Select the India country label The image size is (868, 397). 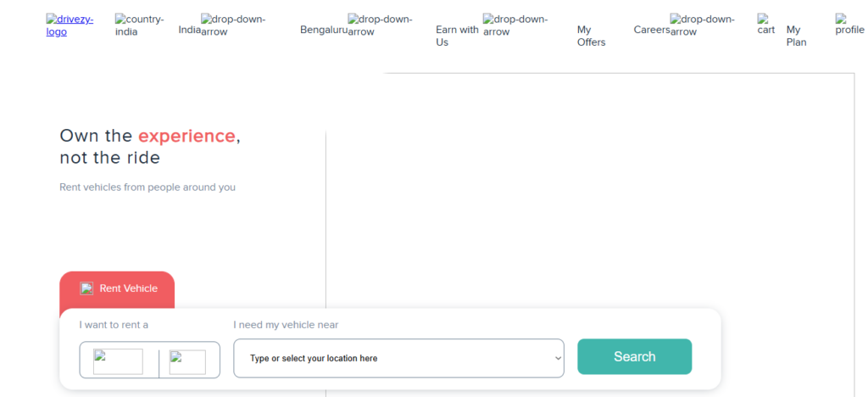click(x=189, y=30)
